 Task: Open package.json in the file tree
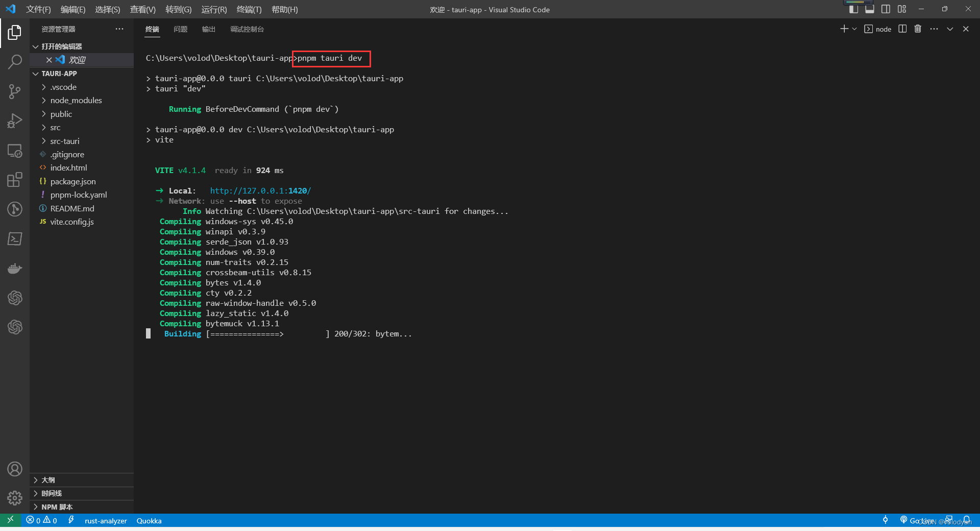(x=82, y=181)
